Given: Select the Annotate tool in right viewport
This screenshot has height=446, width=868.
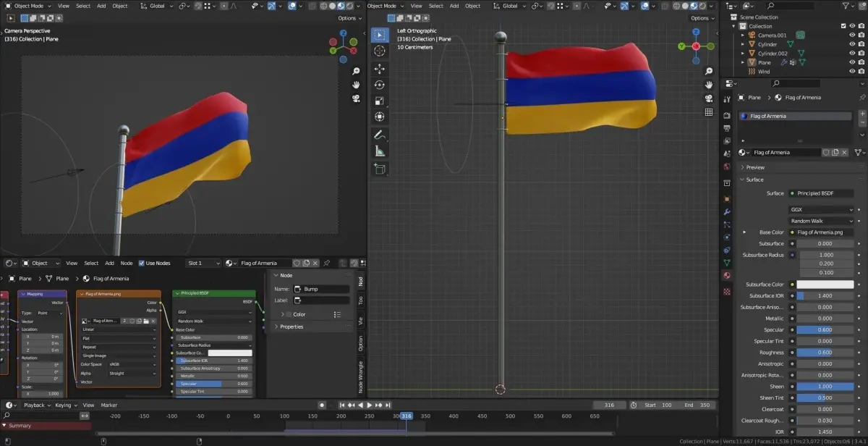Looking at the screenshot, I should click(x=380, y=135).
